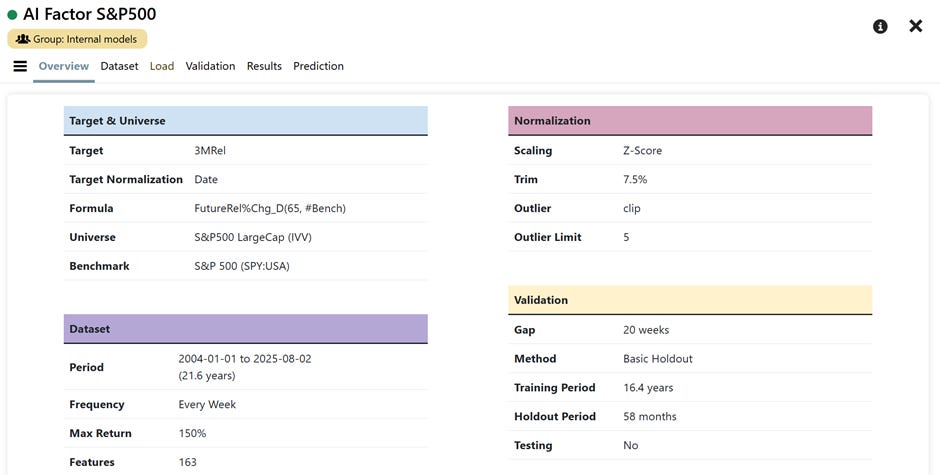The image size is (940, 475).
Task: Click the Z-Score scaling value
Action: point(642,151)
